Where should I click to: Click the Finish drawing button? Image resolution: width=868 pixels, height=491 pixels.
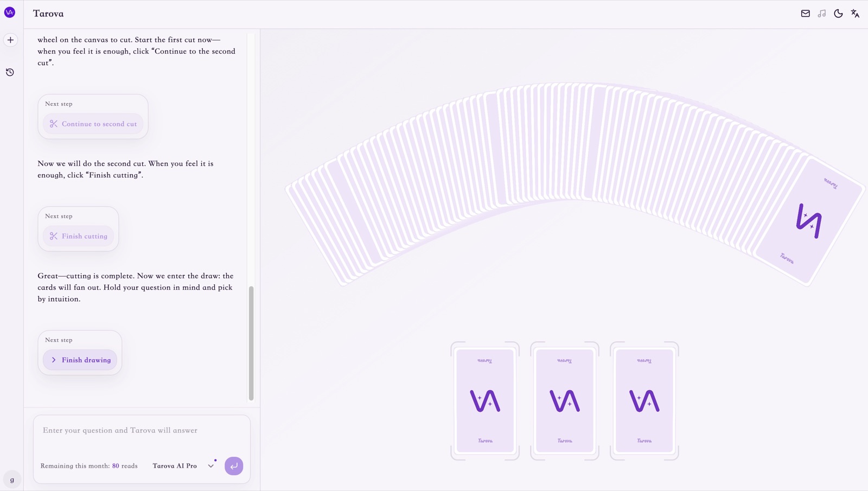[80, 360]
